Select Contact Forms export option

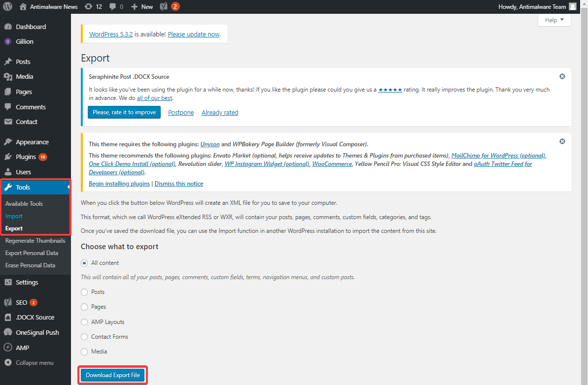[84, 336]
